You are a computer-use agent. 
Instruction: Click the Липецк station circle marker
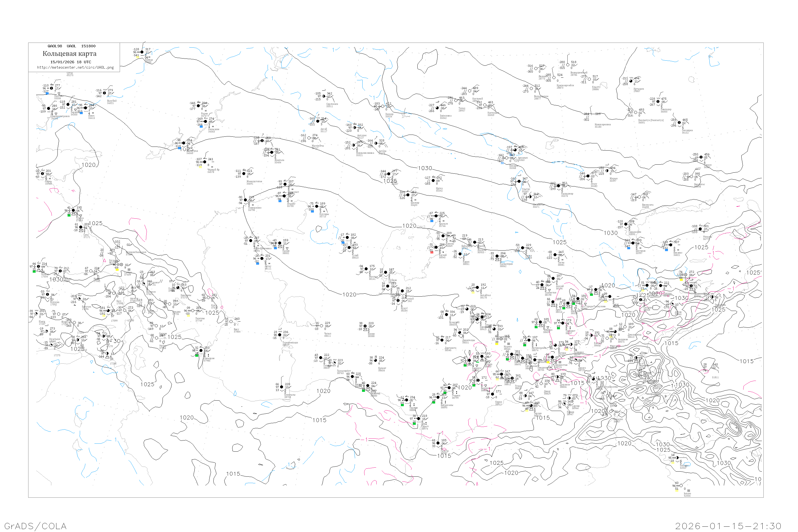142,52
